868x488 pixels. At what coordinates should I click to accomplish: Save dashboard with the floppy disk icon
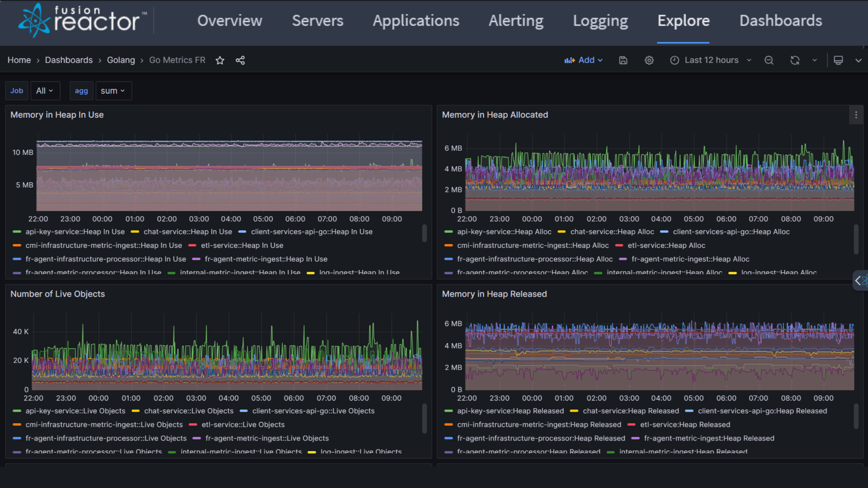623,60
